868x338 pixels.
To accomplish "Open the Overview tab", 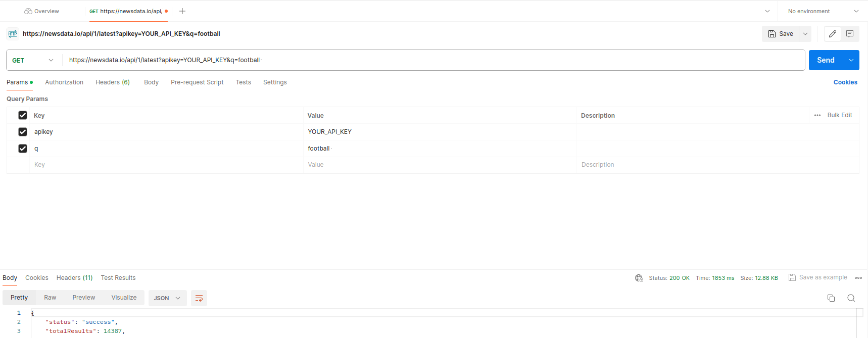I will click(42, 11).
